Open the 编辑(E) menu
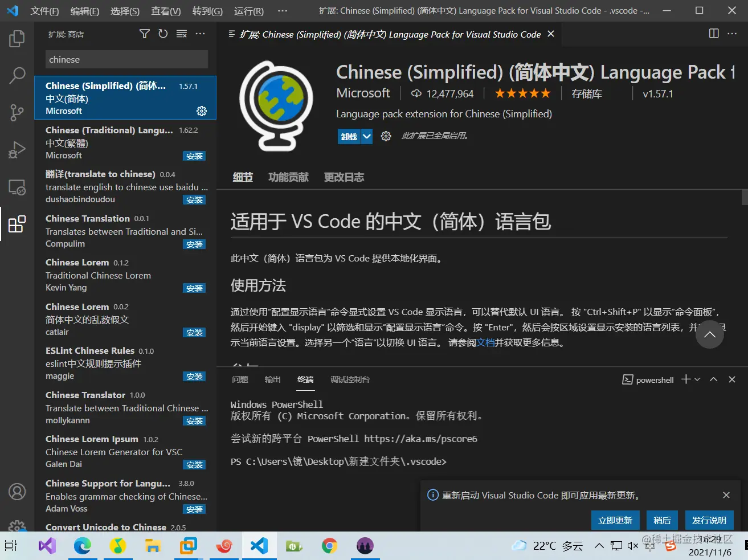This screenshot has width=748, height=560. (84, 11)
